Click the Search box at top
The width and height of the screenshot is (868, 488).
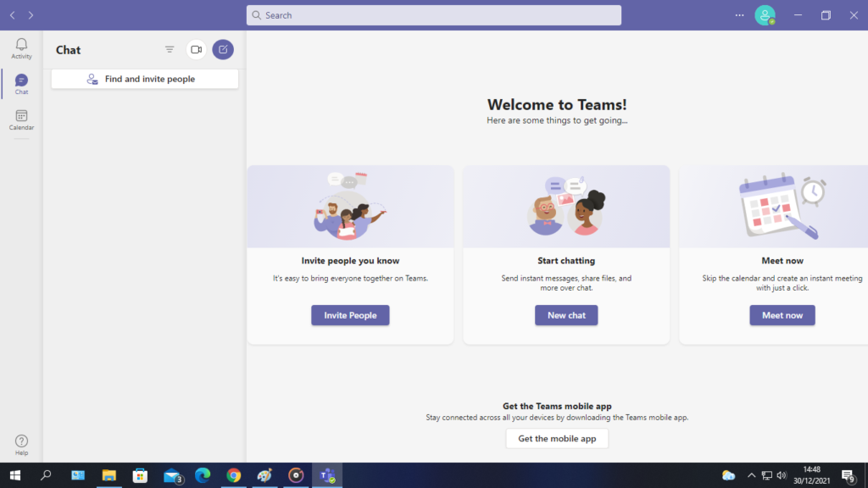click(433, 15)
